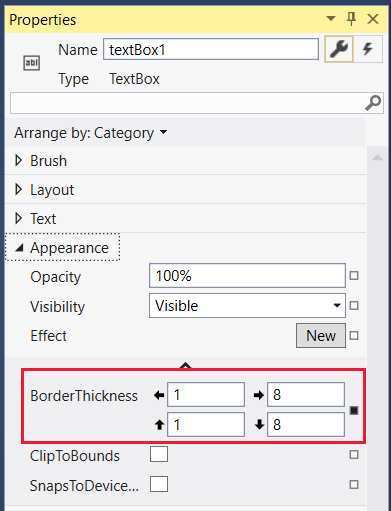Edit BorderThickness left value
This screenshot has height=511, width=391.
206,395
